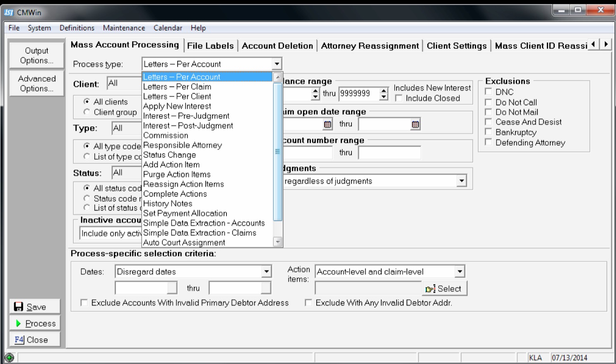Click the Select action items button
This screenshot has width=616, height=364.
tap(444, 289)
